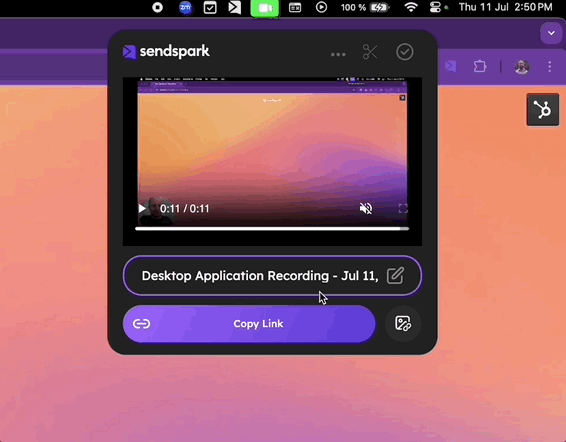
Task: Copy the video link
Action: pyautogui.click(x=249, y=324)
